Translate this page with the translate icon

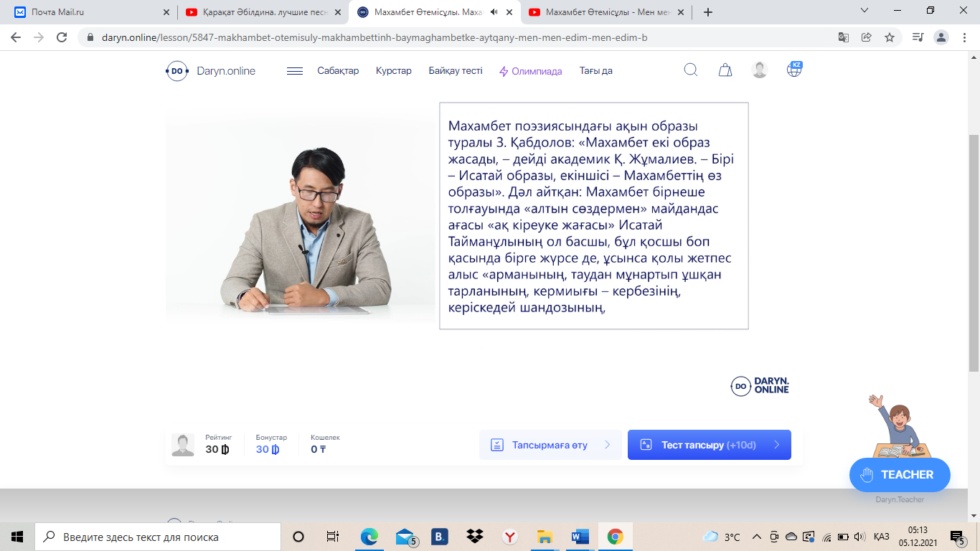pos(844,37)
